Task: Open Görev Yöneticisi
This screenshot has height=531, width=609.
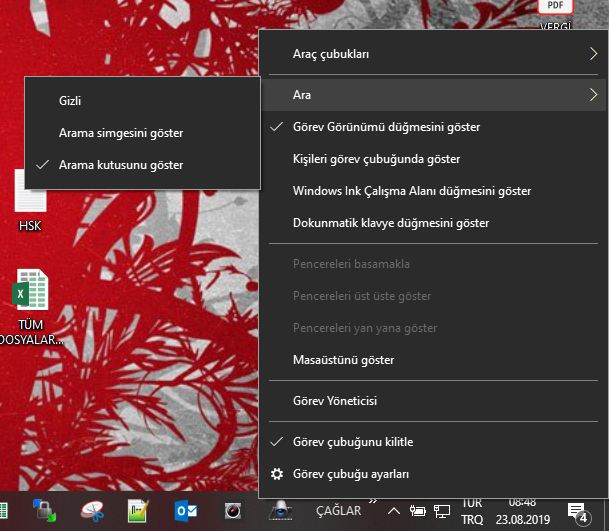Action: point(433,401)
